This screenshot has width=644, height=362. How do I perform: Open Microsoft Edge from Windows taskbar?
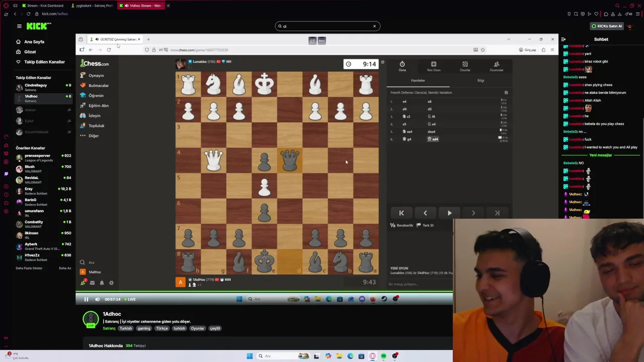(x=350, y=356)
